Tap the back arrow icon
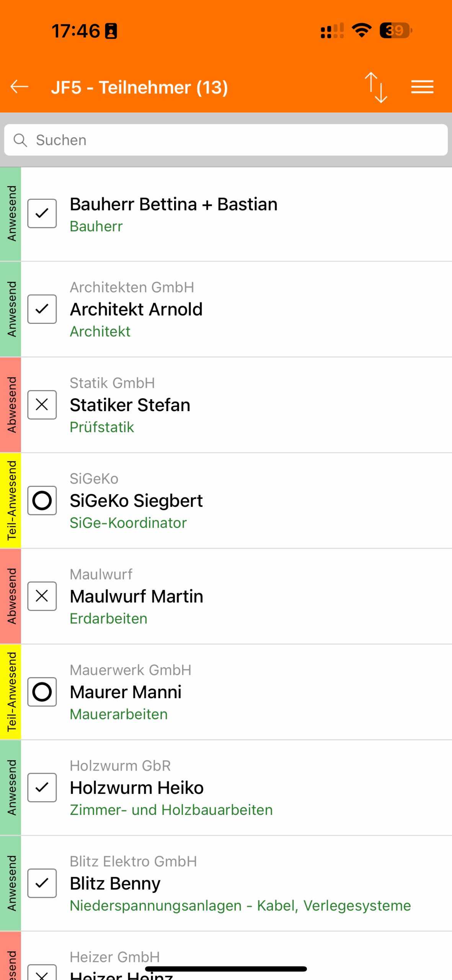Viewport: 452px width, 980px height. [x=19, y=87]
